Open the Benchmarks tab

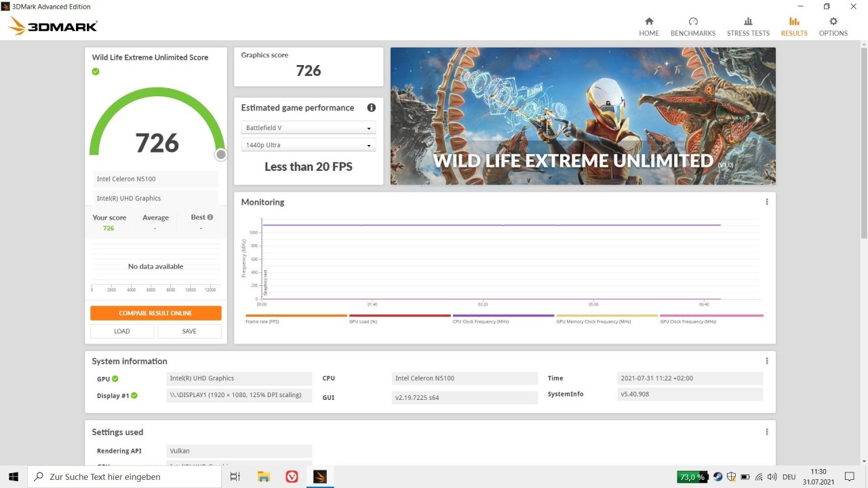[x=693, y=27]
